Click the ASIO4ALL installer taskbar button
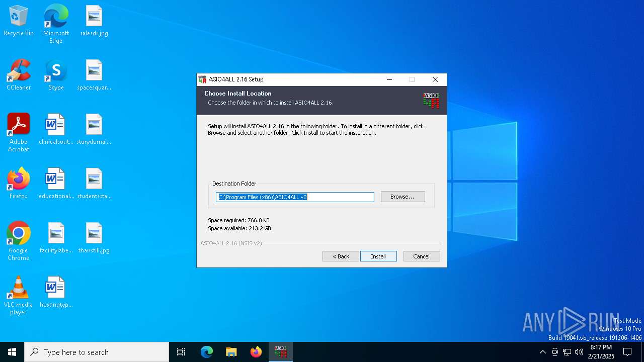 281,352
